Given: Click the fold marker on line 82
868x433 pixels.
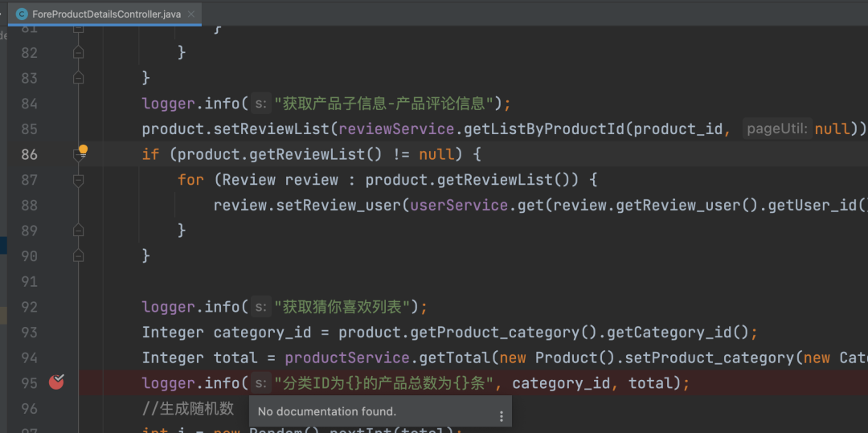Looking at the screenshot, I should [x=78, y=52].
